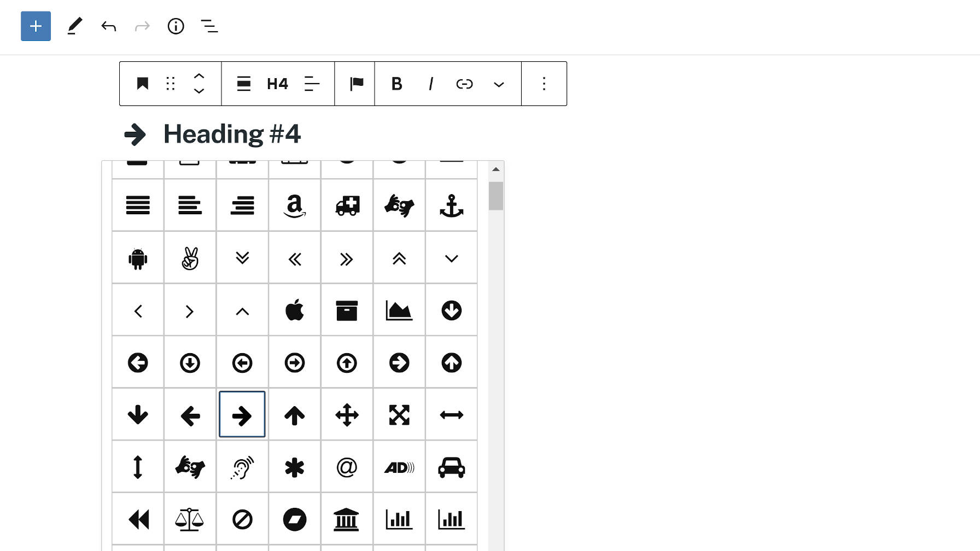Screen dimensions: 980x551
Task: Open the document overview panel
Action: point(209,26)
